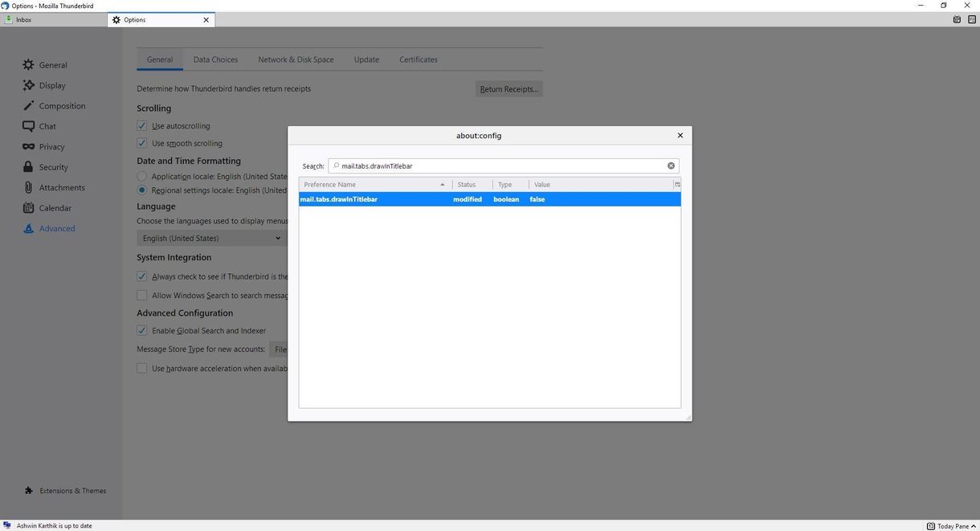Toggle Use autoscrolling checkbox
The width and height of the screenshot is (980, 531).
pos(142,126)
